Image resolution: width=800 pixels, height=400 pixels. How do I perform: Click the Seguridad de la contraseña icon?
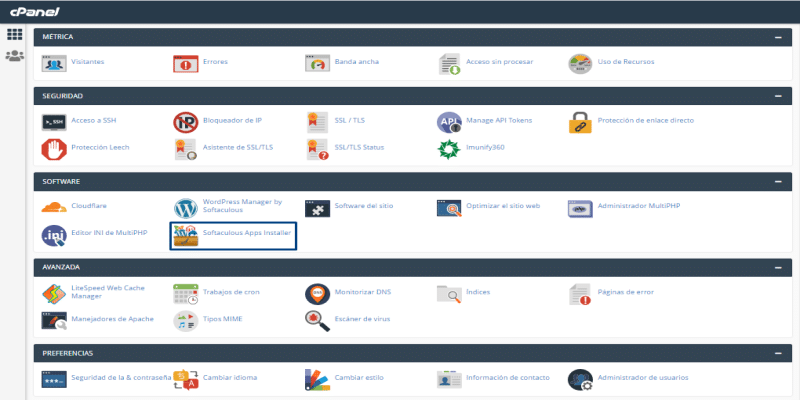coord(54,380)
